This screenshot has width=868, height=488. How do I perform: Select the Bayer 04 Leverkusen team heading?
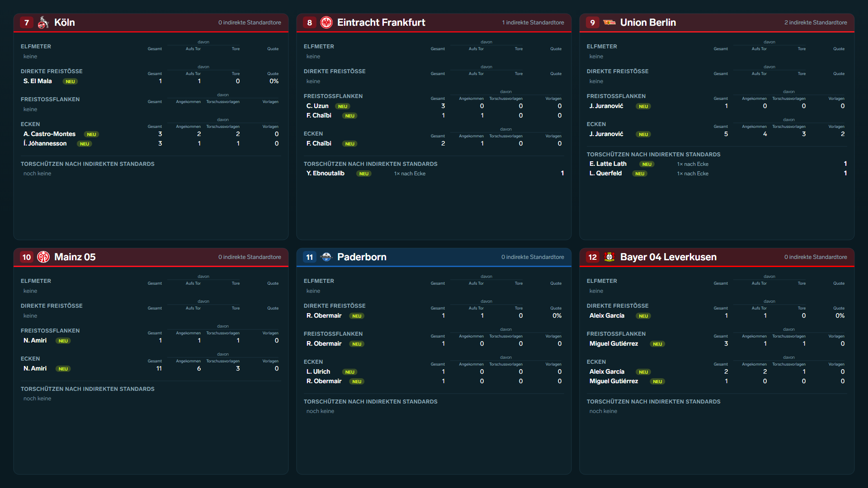point(668,257)
